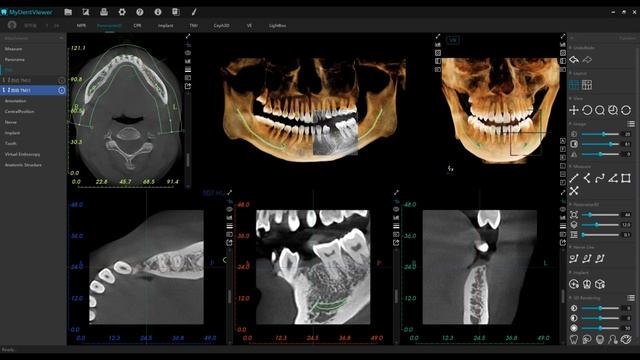Select the TMJ1 row in left panel
Viewport: 640px width, 360px height.
pos(33,90)
